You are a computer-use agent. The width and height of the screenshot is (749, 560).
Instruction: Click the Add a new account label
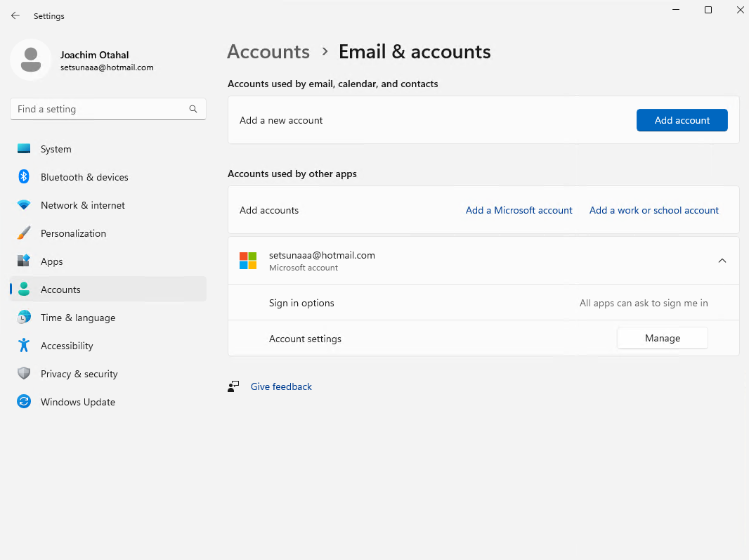pyautogui.click(x=281, y=120)
